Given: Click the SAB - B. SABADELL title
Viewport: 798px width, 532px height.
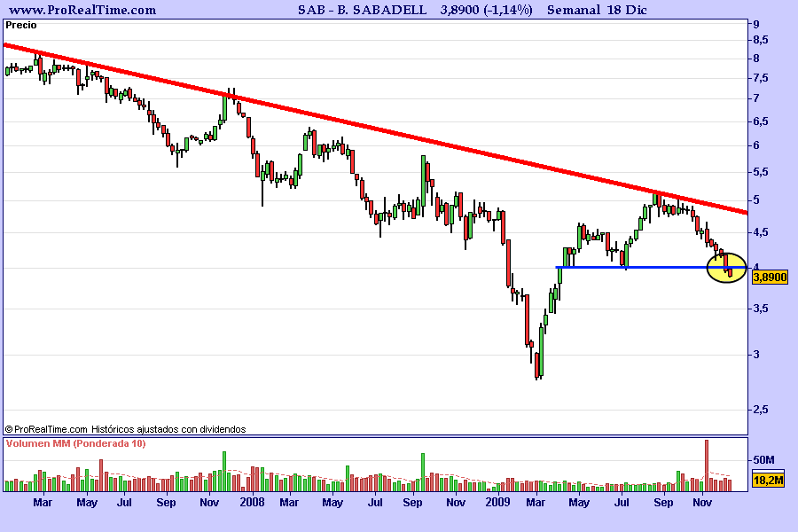Looking at the screenshot, I should (362, 10).
